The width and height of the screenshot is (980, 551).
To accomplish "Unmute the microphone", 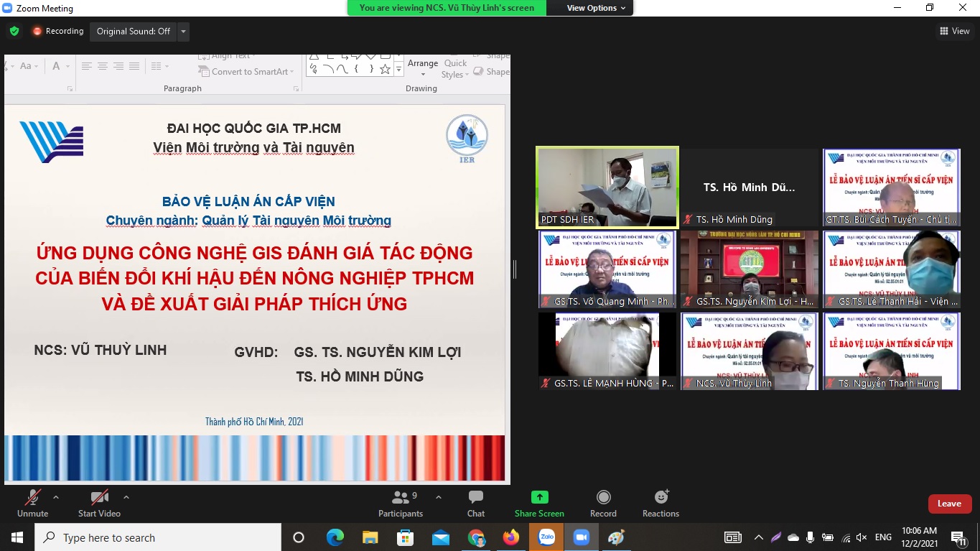I will (x=32, y=498).
